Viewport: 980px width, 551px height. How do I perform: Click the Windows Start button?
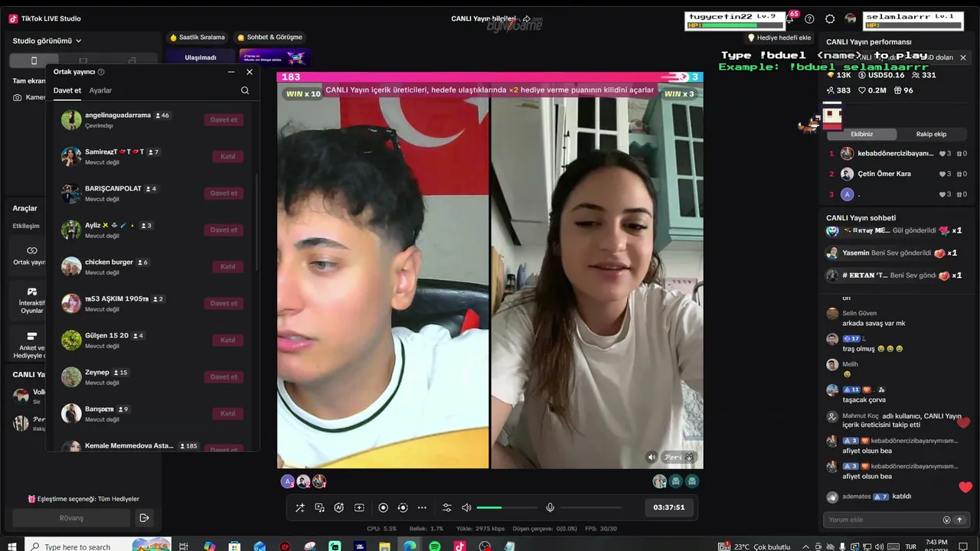[12, 546]
